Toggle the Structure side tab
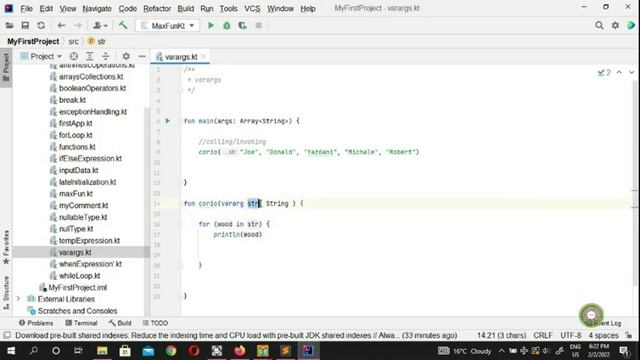The image size is (640, 360). [6, 293]
